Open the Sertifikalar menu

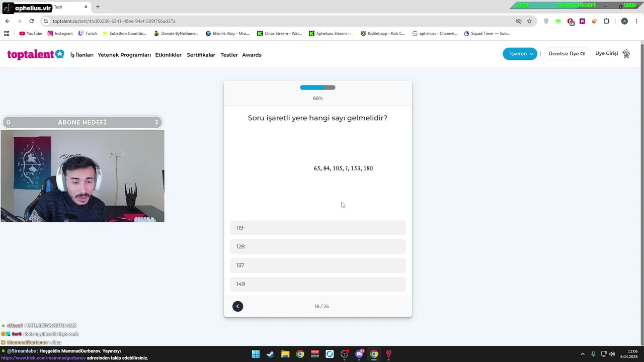pos(201,55)
